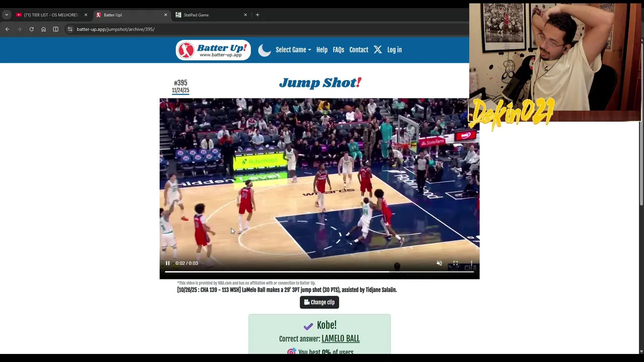Click the Change clip button
Image resolution: width=644 pixels, height=362 pixels.
click(x=319, y=302)
